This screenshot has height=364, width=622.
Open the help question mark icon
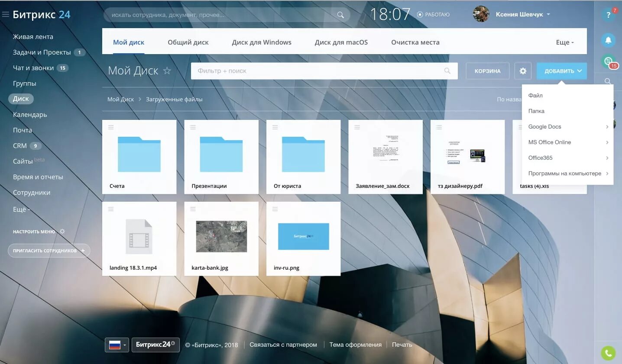tap(608, 15)
